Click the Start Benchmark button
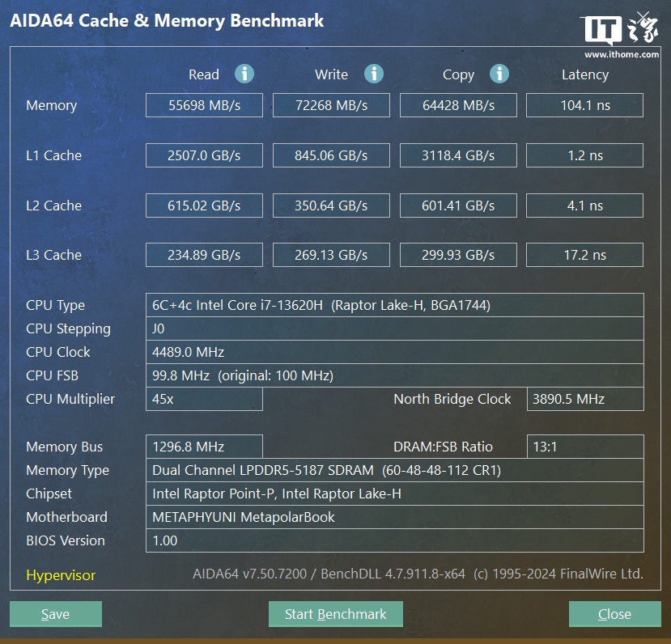The height and width of the screenshot is (644, 671). (335, 614)
